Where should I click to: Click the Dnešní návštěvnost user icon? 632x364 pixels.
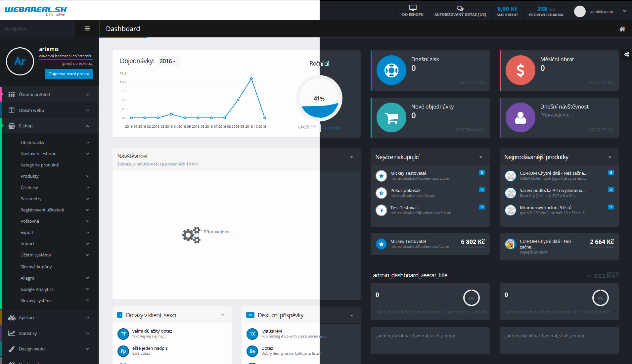[x=520, y=118]
